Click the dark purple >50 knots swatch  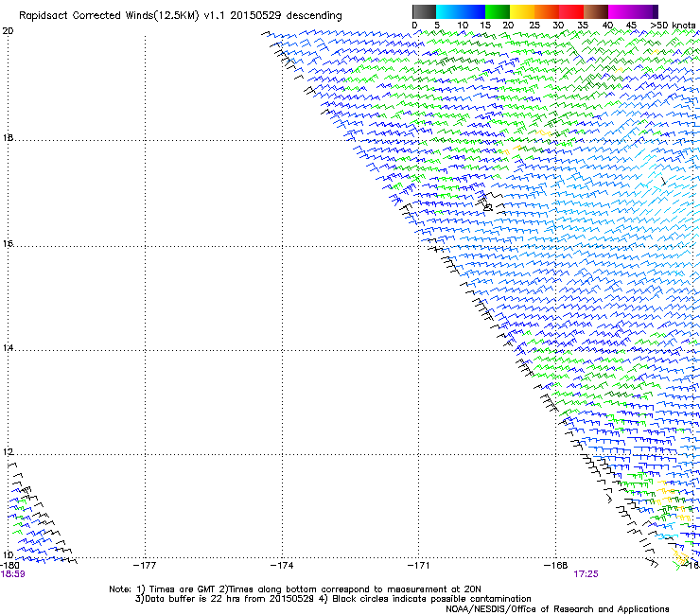(x=655, y=11)
